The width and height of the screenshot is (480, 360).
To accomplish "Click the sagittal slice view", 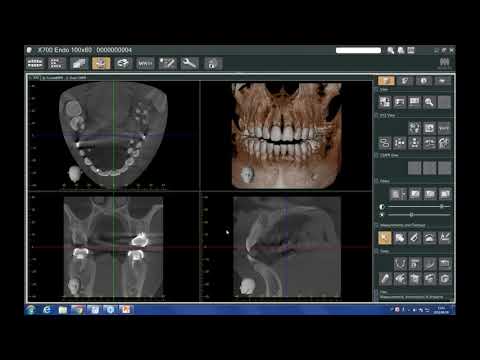I will click(286, 247).
